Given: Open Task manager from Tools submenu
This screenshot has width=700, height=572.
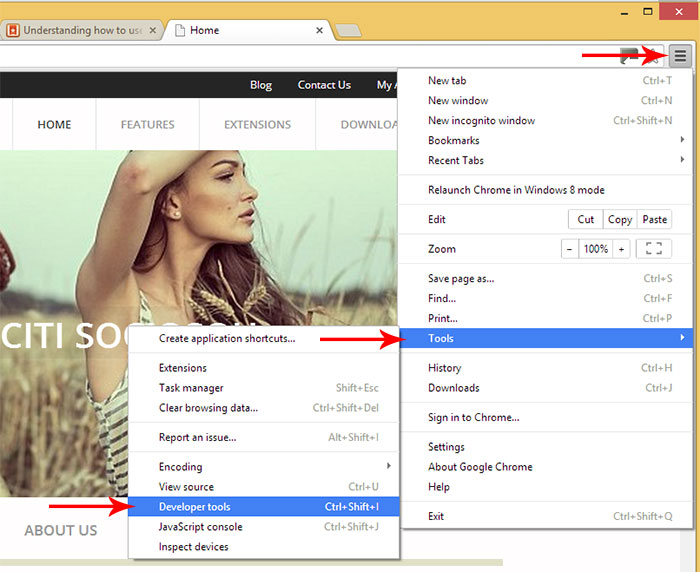Looking at the screenshot, I should (264, 388).
